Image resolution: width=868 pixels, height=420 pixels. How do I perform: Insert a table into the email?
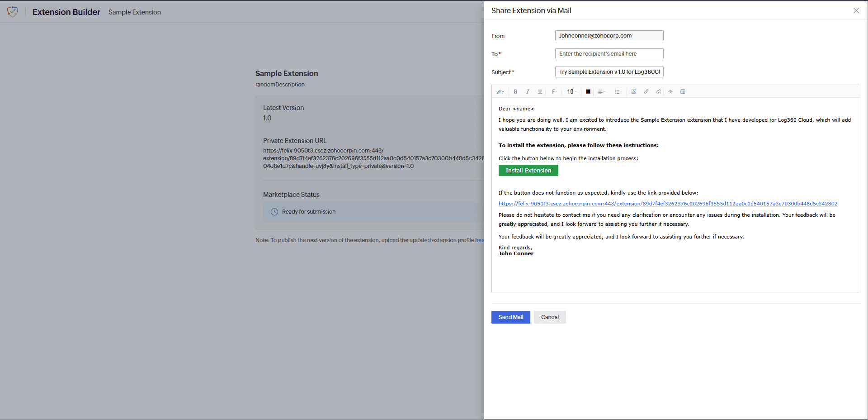[683, 91]
